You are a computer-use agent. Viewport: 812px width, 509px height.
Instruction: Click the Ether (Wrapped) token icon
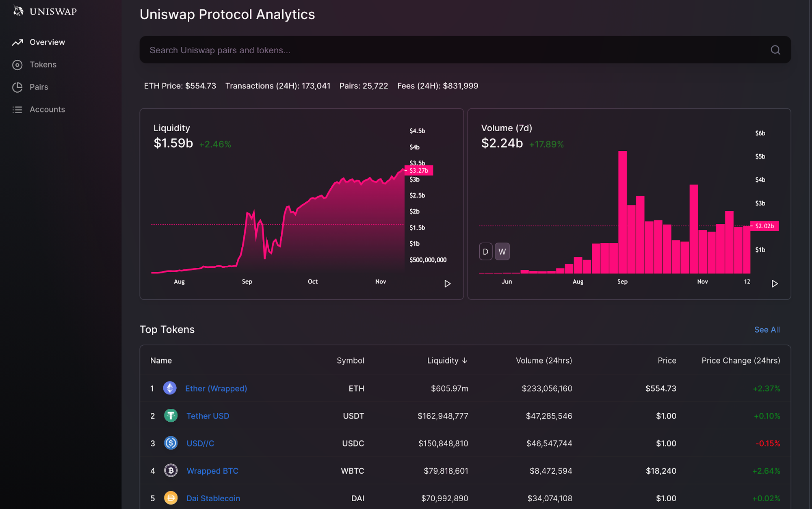point(170,388)
